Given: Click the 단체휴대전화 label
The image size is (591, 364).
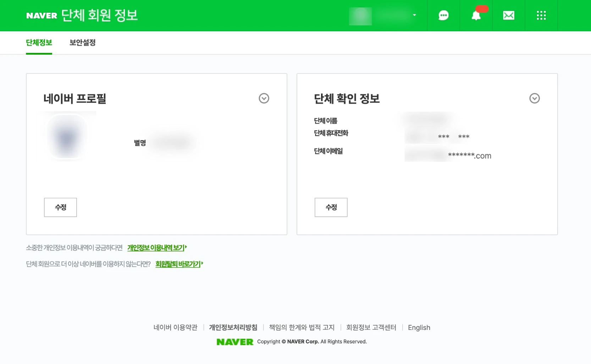Looking at the screenshot, I should tap(331, 133).
